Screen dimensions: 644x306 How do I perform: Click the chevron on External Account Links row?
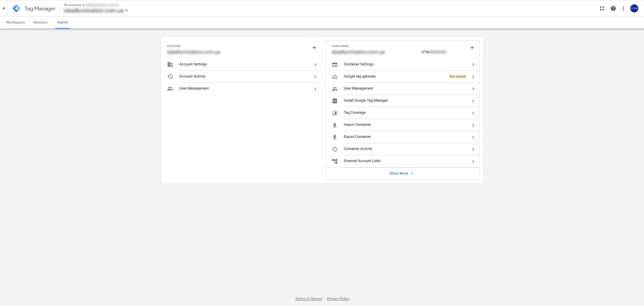pos(473,161)
